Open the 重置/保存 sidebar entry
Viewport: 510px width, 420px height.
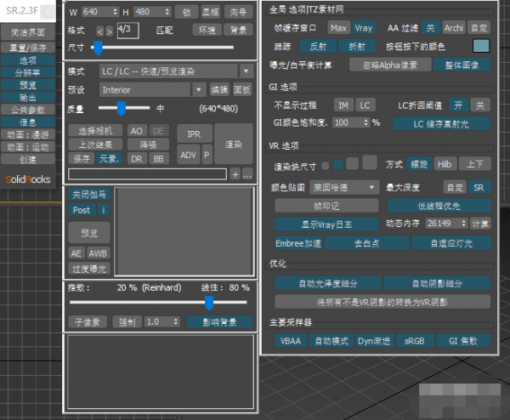tap(28, 48)
